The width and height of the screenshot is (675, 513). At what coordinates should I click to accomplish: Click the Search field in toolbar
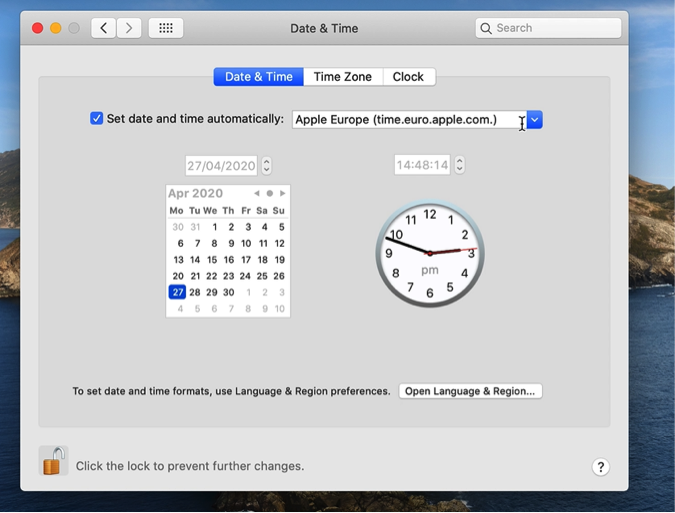point(549,28)
